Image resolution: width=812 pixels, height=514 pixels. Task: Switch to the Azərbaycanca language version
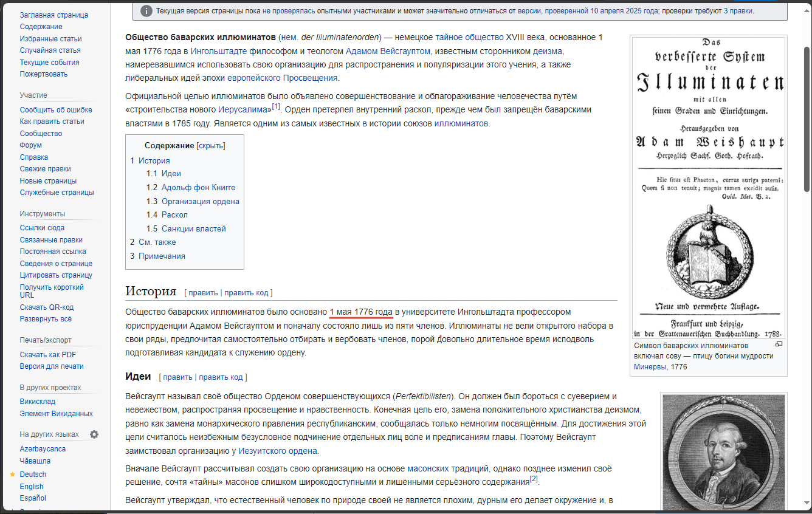(43, 449)
